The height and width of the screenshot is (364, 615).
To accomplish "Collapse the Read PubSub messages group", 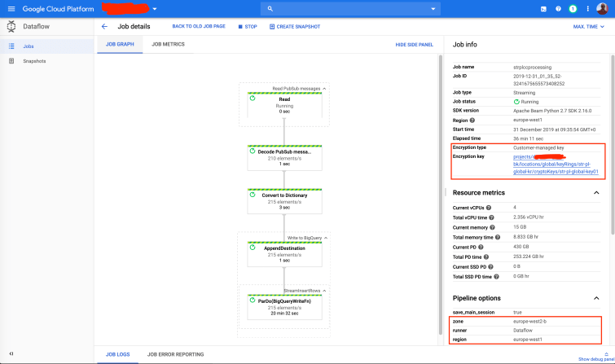I will [x=324, y=89].
